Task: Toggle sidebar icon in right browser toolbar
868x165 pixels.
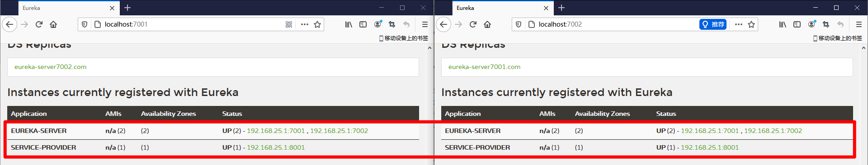Action: click(797, 24)
